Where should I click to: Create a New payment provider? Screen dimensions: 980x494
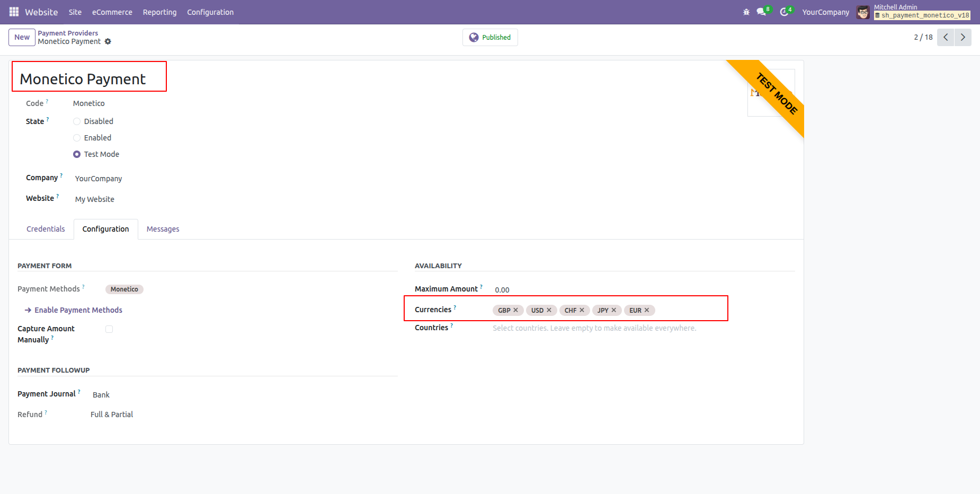pyautogui.click(x=22, y=37)
